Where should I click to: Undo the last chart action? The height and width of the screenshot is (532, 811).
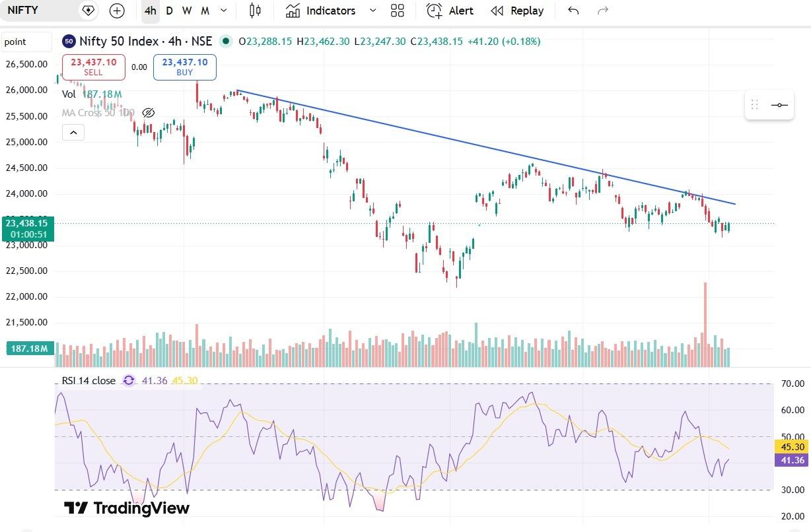point(573,11)
